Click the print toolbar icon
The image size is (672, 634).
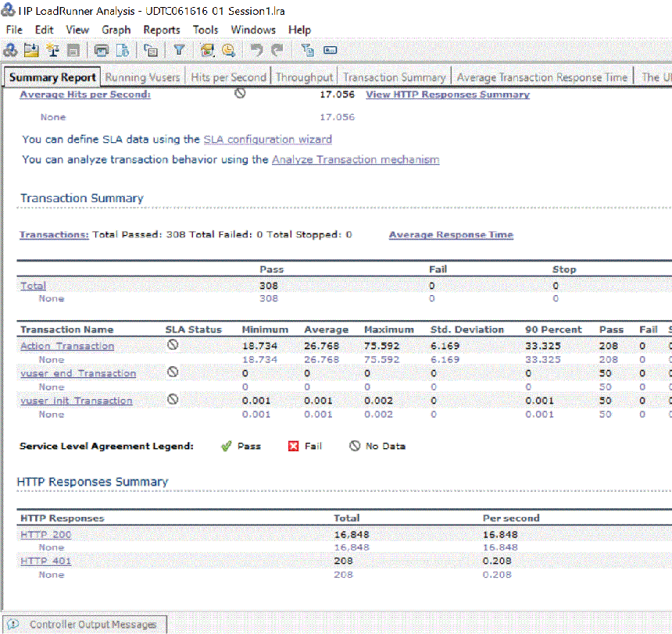102,50
